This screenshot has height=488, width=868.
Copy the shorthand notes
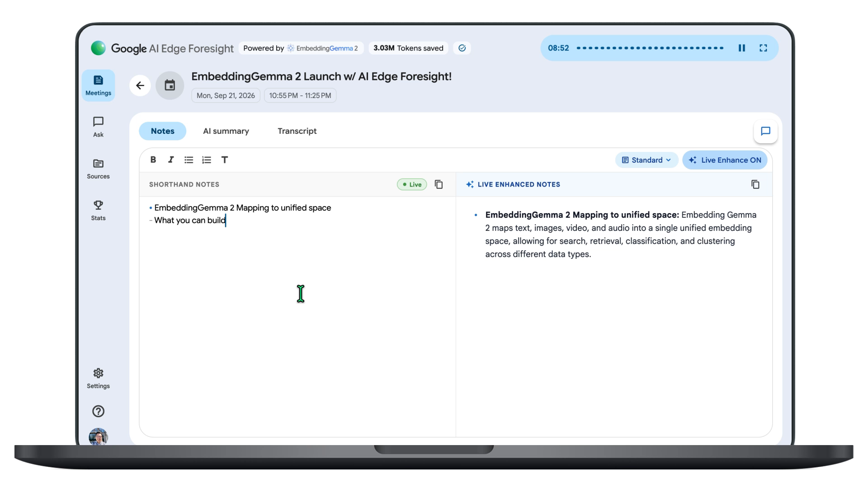point(439,184)
